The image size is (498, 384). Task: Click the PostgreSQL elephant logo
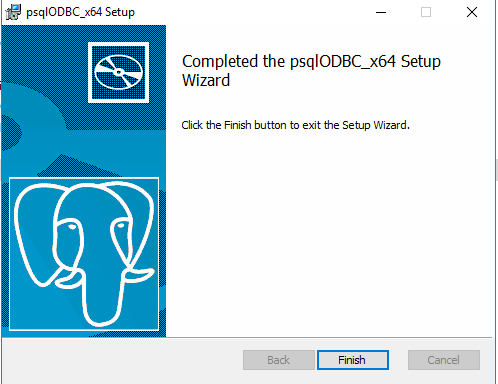point(84,254)
